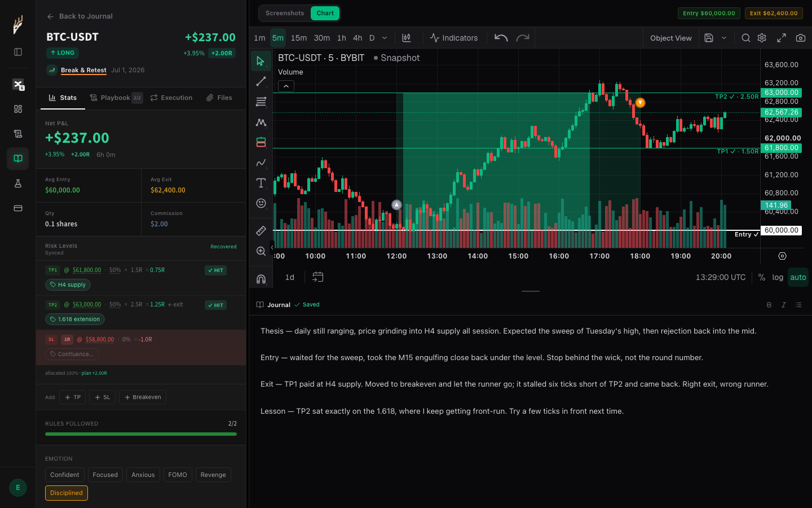Select the cursor arrow tool

click(261, 61)
